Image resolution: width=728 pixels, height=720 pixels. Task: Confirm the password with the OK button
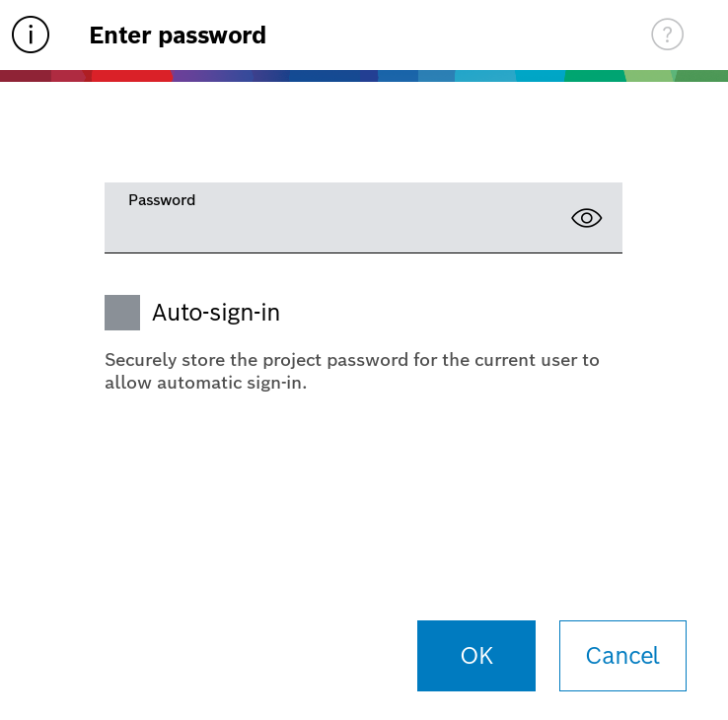(x=475, y=656)
